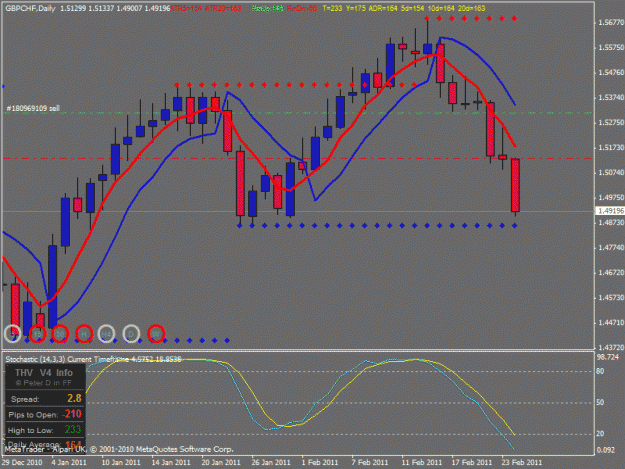Image resolution: width=625 pixels, height=469 pixels.
Task: Click the current price tag 1.49196
Action: (610, 211)
